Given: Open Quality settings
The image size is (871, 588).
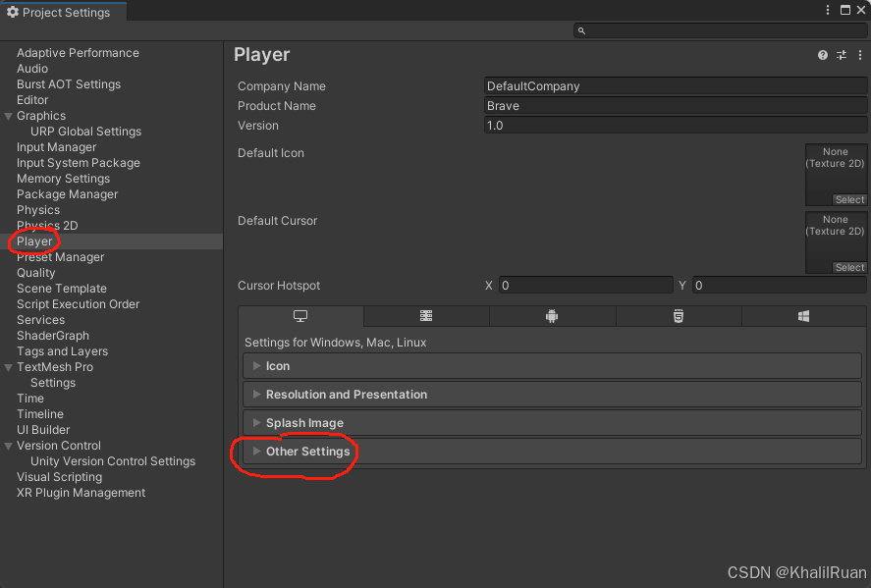Looking at the screenshot, I should click(x=35, y=273).
